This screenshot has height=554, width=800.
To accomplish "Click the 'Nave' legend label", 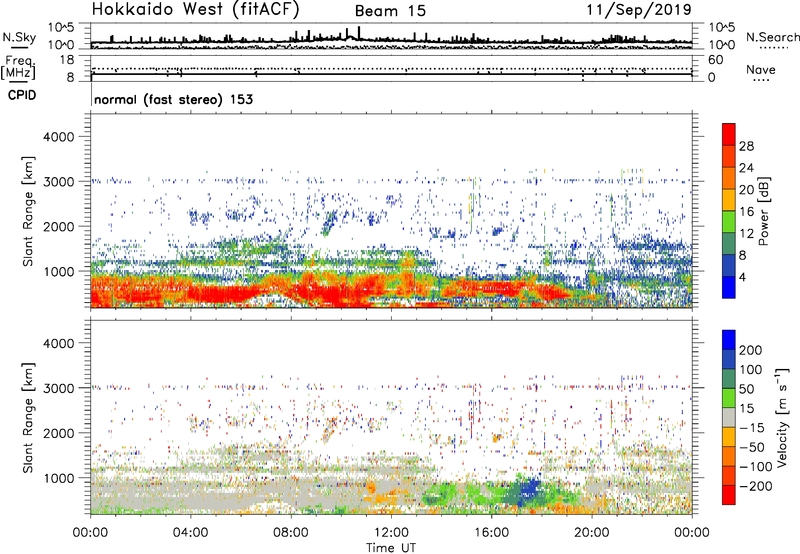I will tap(761, 70).
